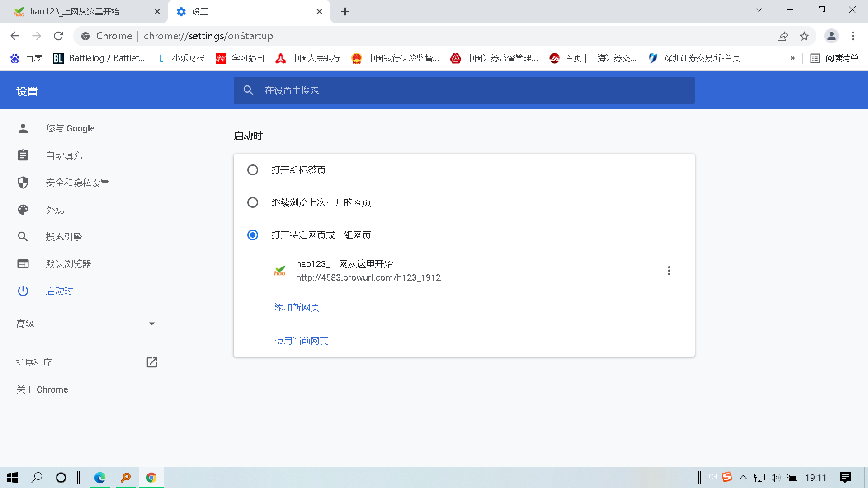The image size is (868, 488).
Task: Select 搜索引擎 in sidebar
Action: tap(64, 237)
